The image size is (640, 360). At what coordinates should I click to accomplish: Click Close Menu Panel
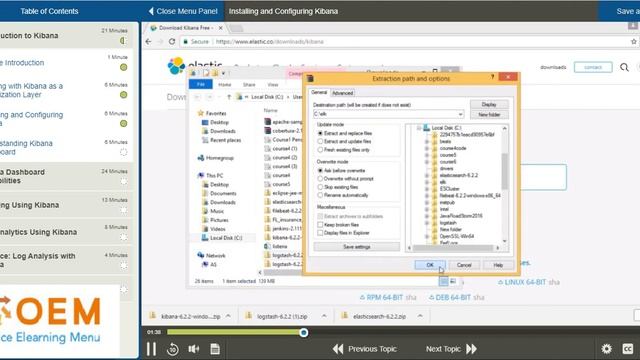click(182, 11)
